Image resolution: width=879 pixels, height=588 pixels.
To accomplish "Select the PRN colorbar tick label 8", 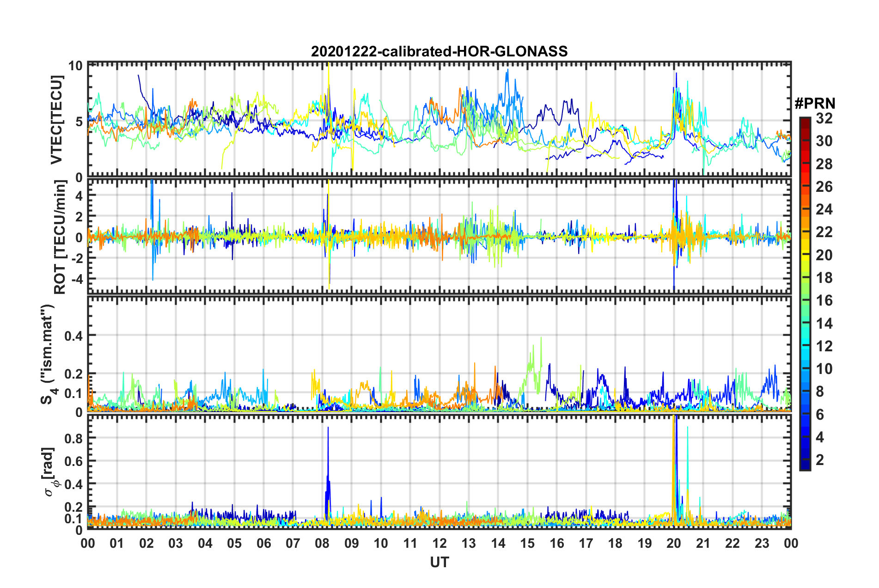I will point(820,392).
